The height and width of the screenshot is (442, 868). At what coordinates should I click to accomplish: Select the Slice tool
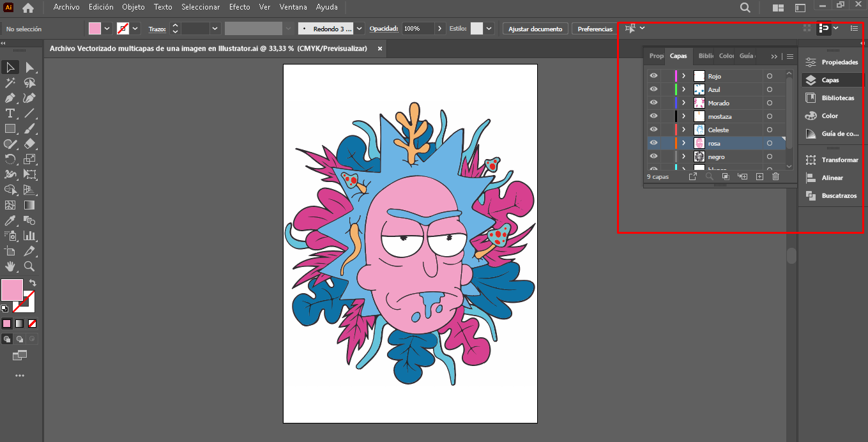29,251
